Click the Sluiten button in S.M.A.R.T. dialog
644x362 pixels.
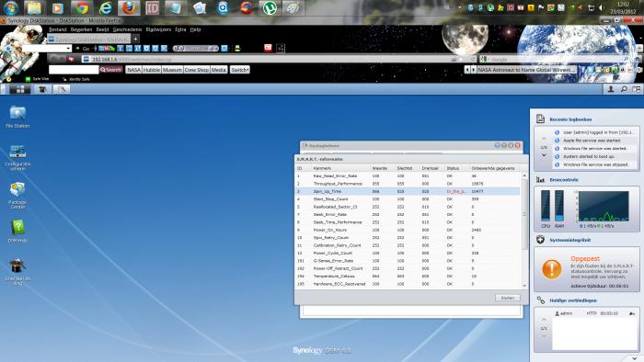click(508, 298)
